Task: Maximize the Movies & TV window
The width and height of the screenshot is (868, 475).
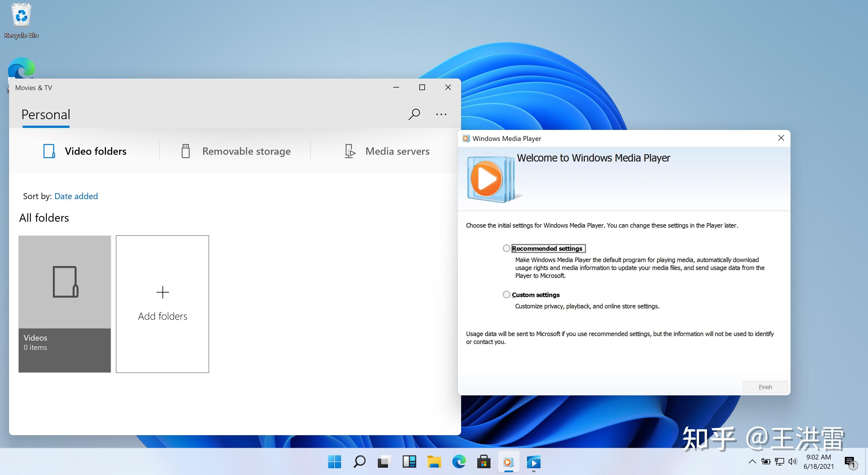Action: coord(422,87)
